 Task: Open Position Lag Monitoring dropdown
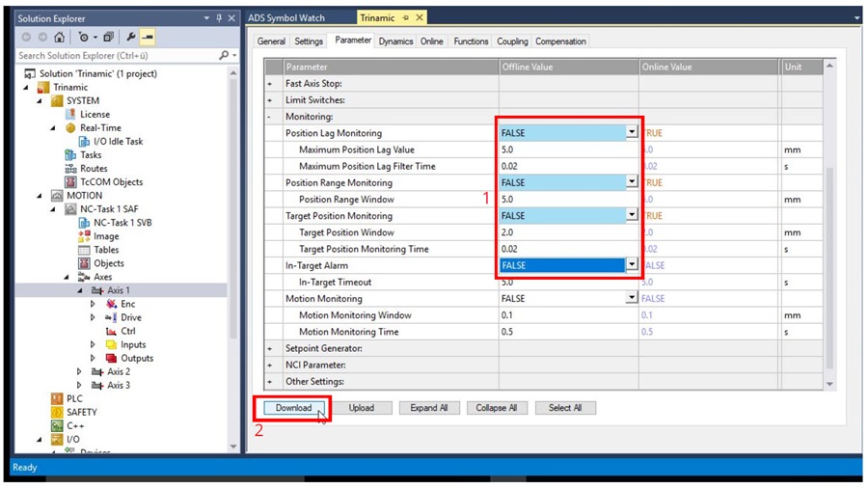click(x=632, y=133)
